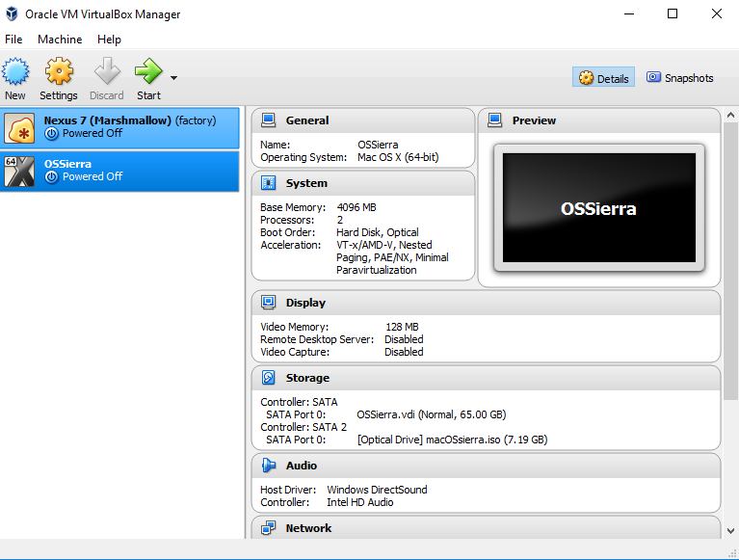Viewport: 739px width, 560px height.
Task: Open the Machine menu
Action: click(x=60, y=40)
